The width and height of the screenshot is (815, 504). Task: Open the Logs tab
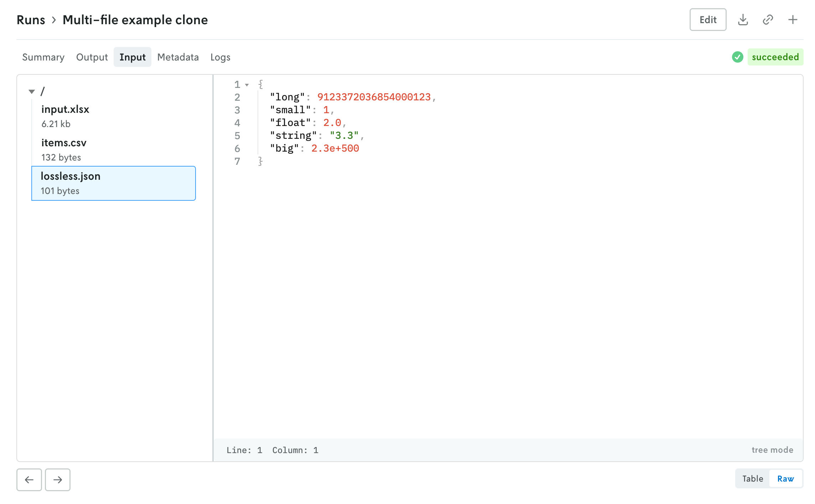click(x=220, y=57)
